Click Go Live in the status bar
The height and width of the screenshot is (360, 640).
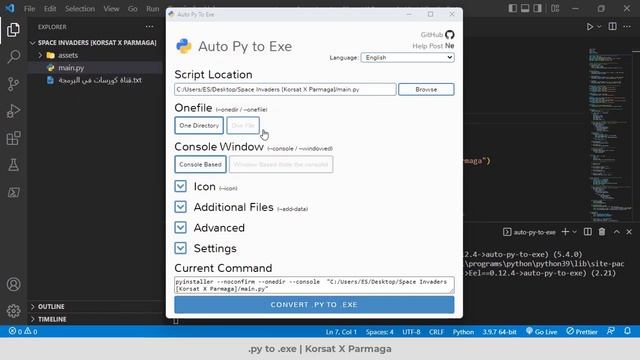[541, 331]
